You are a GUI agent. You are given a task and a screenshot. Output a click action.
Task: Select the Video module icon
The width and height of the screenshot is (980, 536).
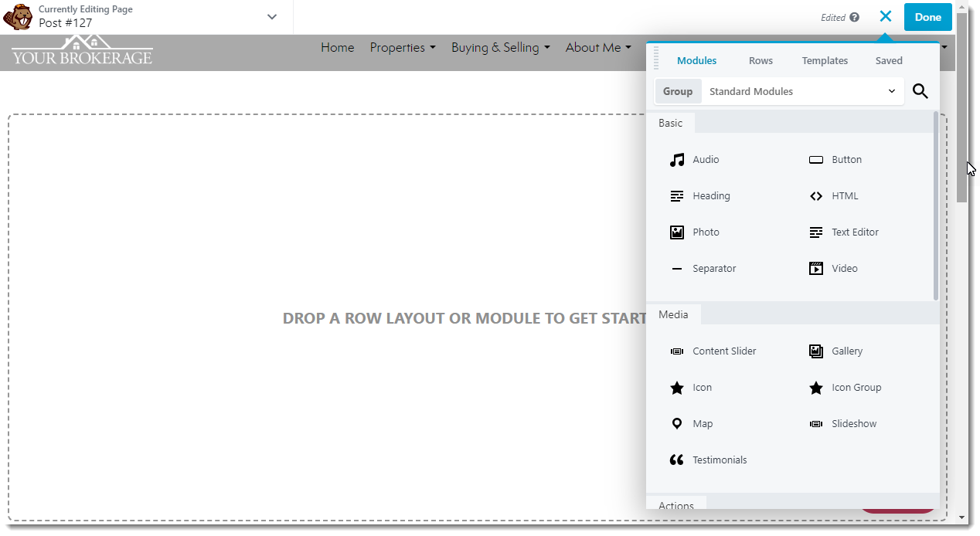[816, 268]
